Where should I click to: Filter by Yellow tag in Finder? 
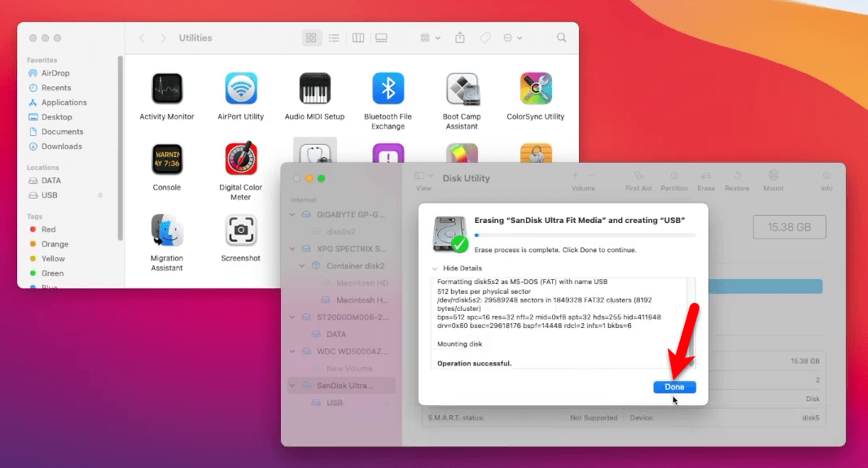click(x=53, y=258)
